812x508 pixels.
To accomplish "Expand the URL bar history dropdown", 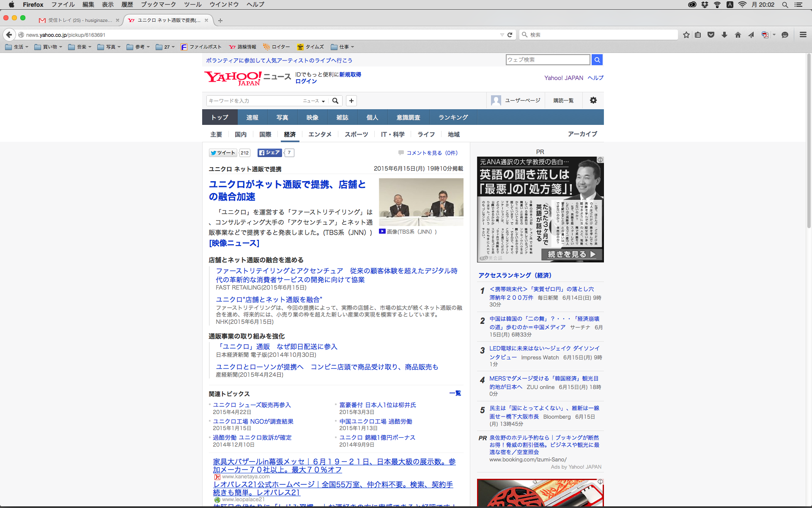I will tap(502, 35).
